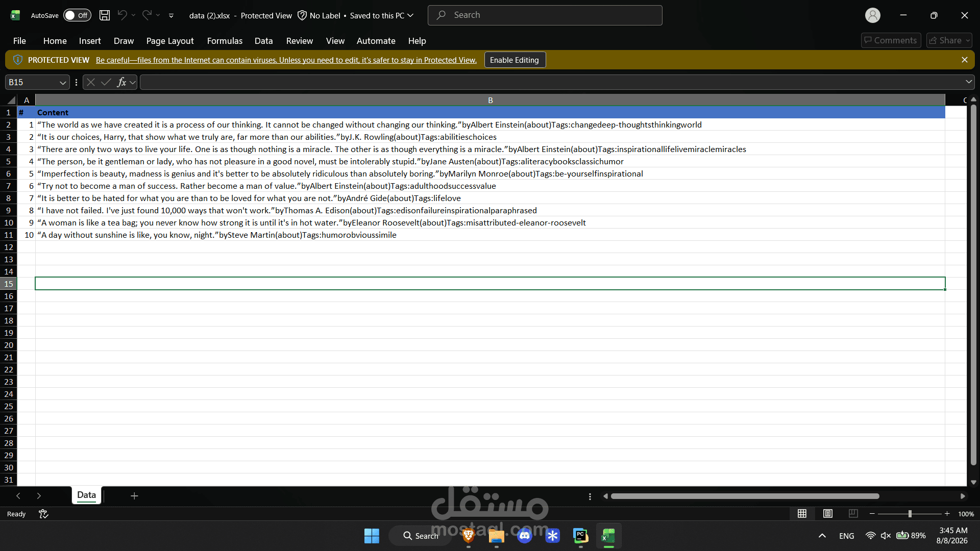Click the next sheet navigation arrow

tap(39, 496)
